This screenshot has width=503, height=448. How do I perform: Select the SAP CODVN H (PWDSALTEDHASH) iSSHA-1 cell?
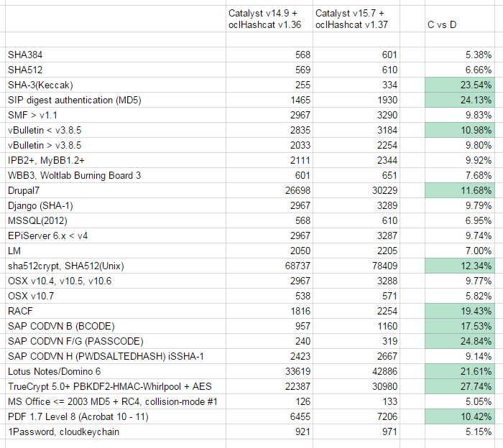point(116,356)
